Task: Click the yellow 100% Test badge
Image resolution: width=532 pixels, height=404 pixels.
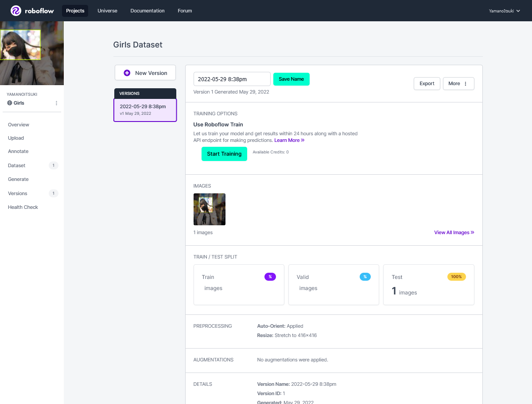Action: pyautogui.click(x=457, y=277)
